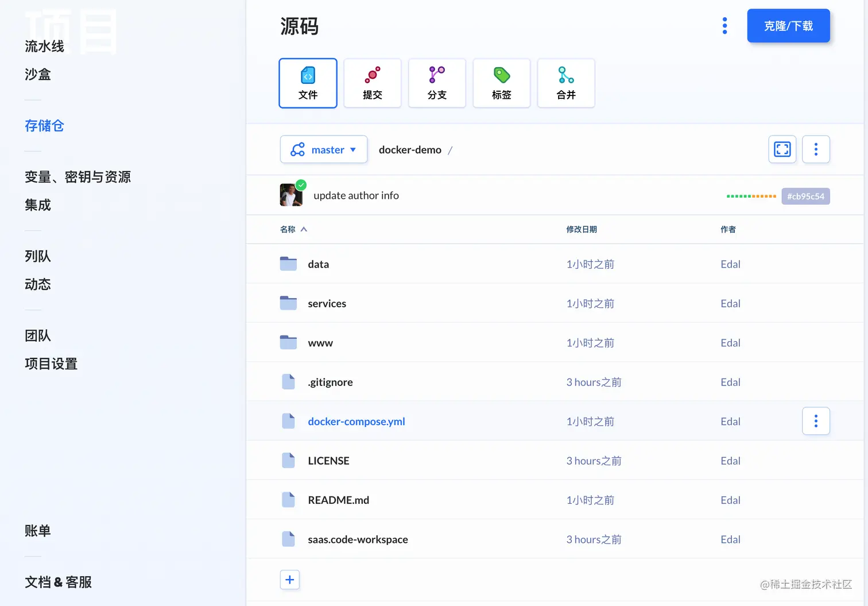Open the 合并 merge tab
868x606 pixels.
(566, 83)
